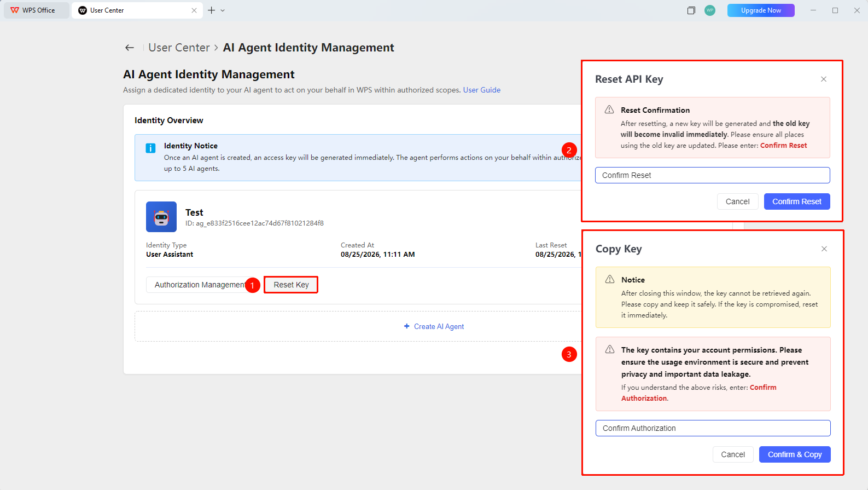This screenshot has height=490, width=868.
Task: Maximize the WPS window
Action: tap(835, 10)
